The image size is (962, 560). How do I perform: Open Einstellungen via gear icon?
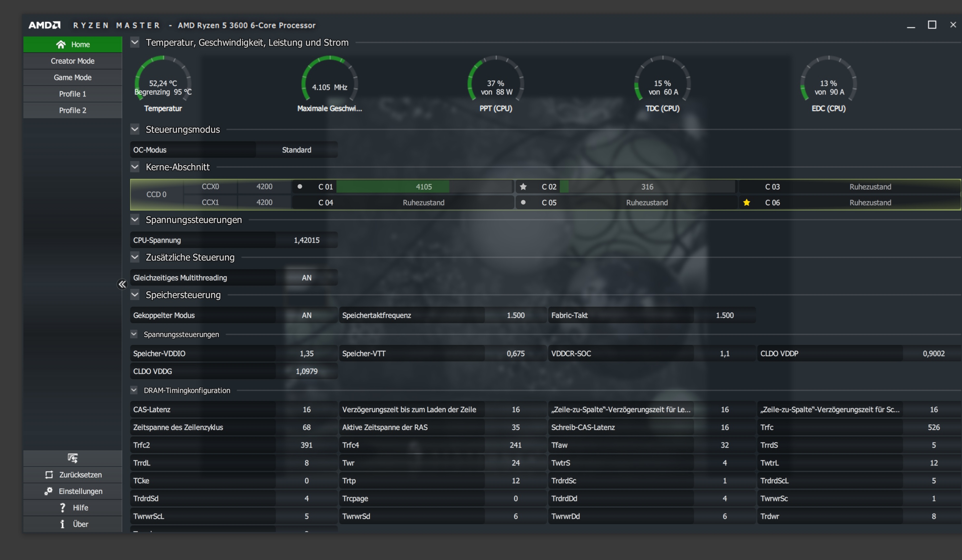pyautogui.click(x=48, y=491)
